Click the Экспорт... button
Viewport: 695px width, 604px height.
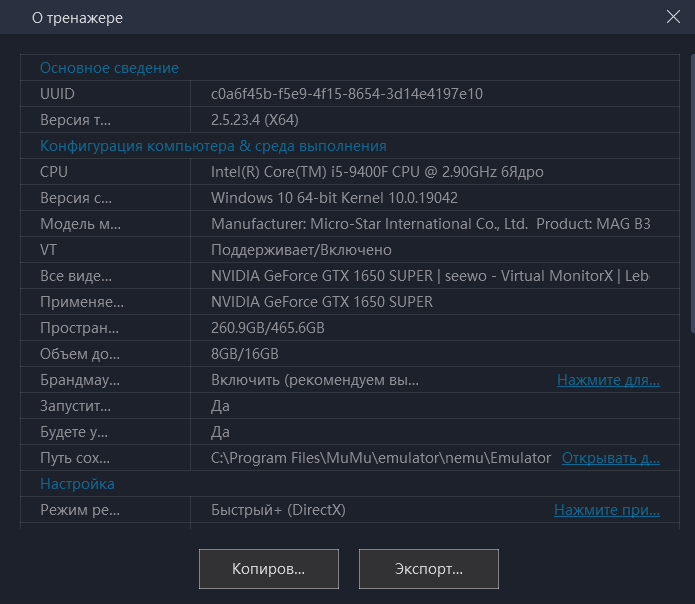429,569
